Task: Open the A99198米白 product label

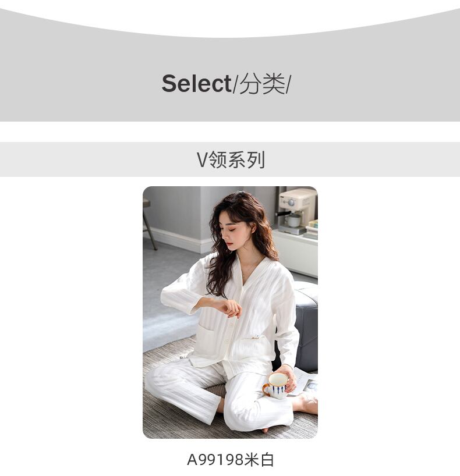Action: click(231, 459)
